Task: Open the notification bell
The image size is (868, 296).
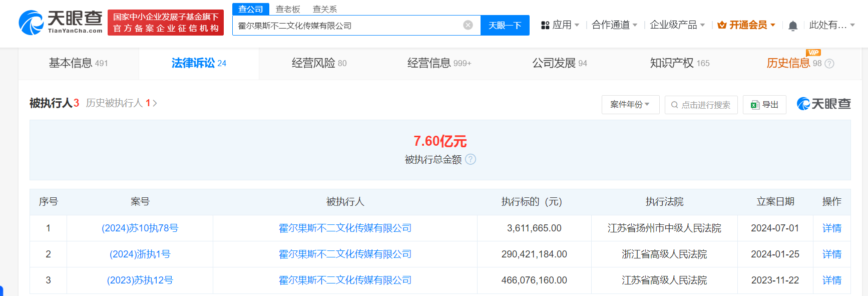Action: [792, 26]
